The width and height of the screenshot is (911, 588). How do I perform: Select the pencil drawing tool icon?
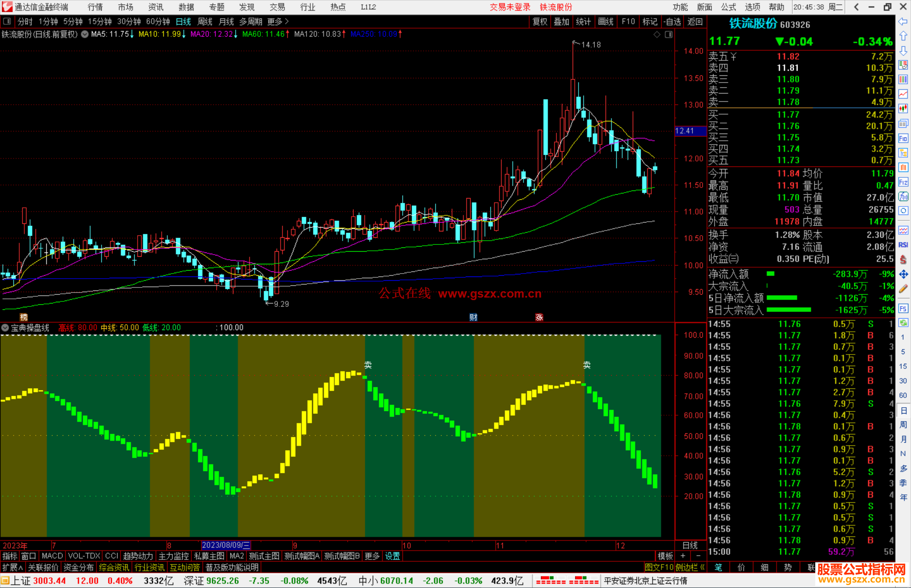[x=903, y=289]
